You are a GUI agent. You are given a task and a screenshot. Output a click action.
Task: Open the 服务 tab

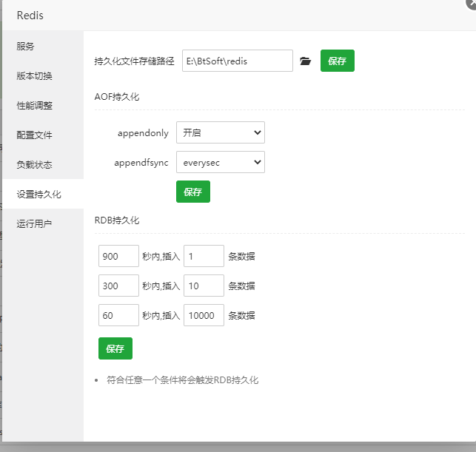coord(43,46)
